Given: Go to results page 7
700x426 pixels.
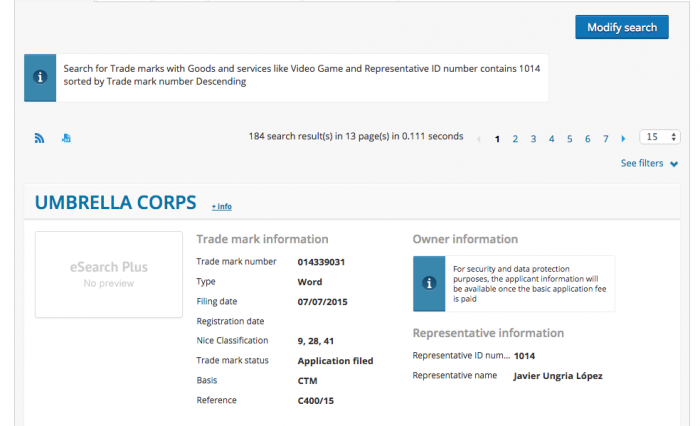Looking at the screenshot, I should point(606,139).
